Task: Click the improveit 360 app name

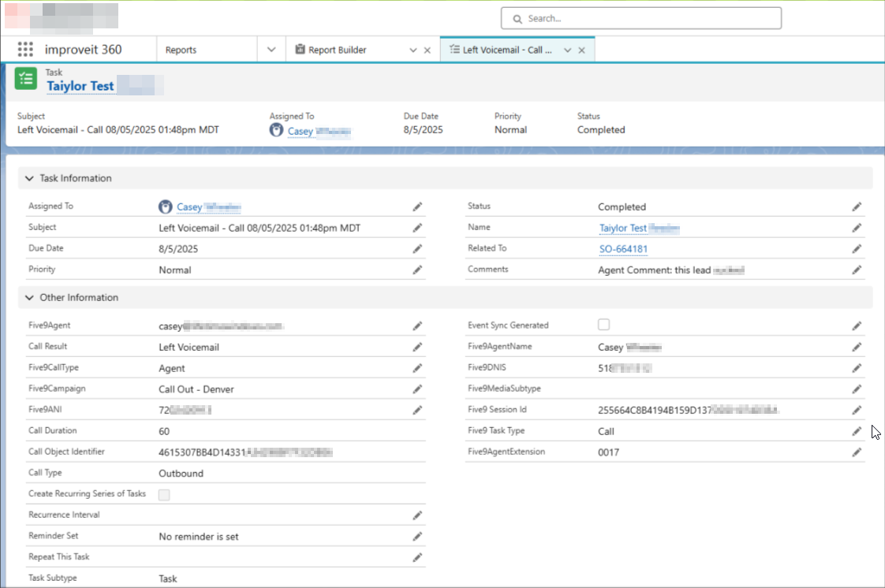Action: (x=84, y=50)
